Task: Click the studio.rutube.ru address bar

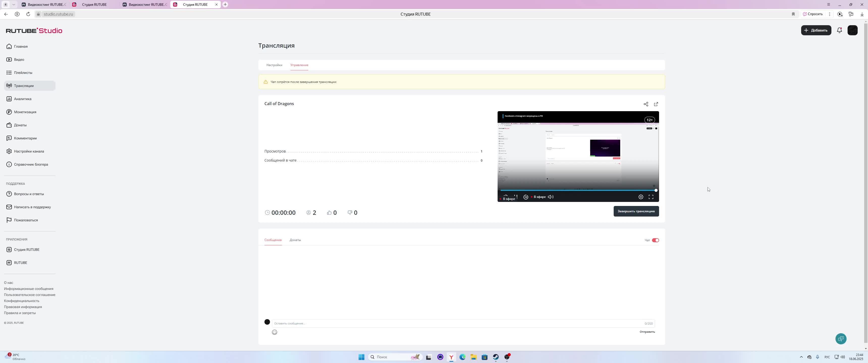Action: coord(58,14)
